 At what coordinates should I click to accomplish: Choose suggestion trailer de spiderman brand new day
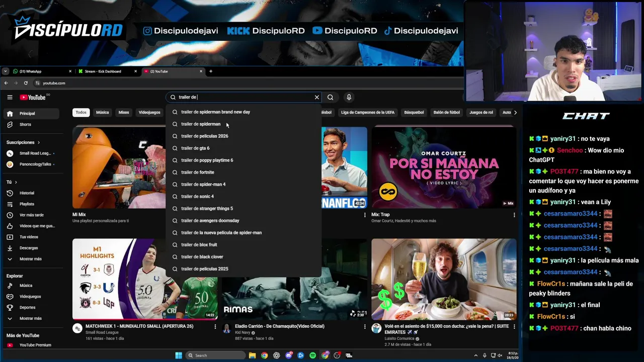244,112
